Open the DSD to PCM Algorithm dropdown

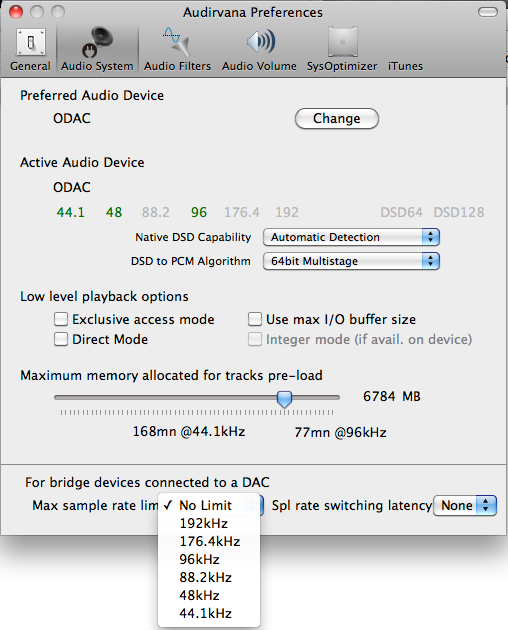click(351, 261)
